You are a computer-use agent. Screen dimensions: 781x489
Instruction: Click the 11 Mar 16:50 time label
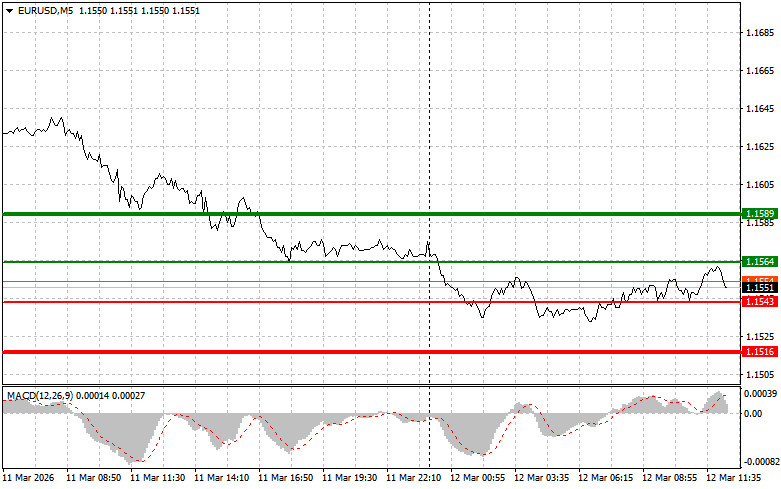tap(285, 478)
